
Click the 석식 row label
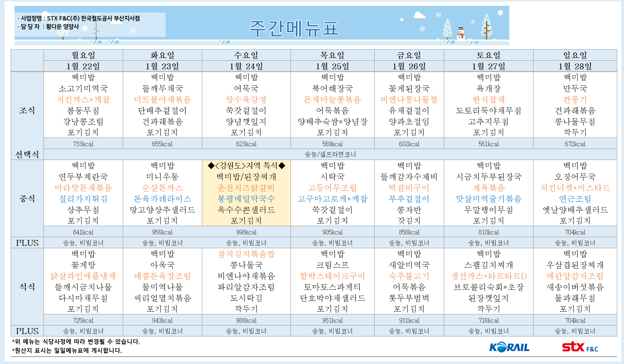27,287
